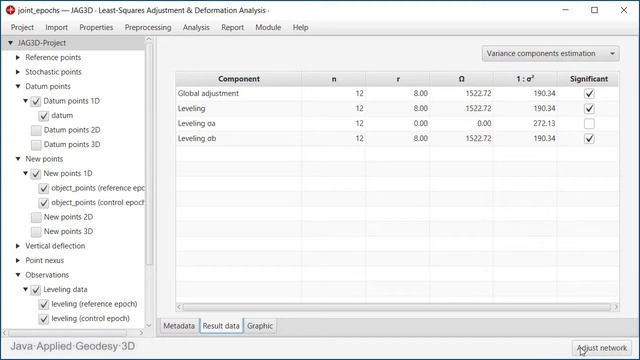Check the Datum points 3D checkbox

pyautogui.click(x=36, y=145)
